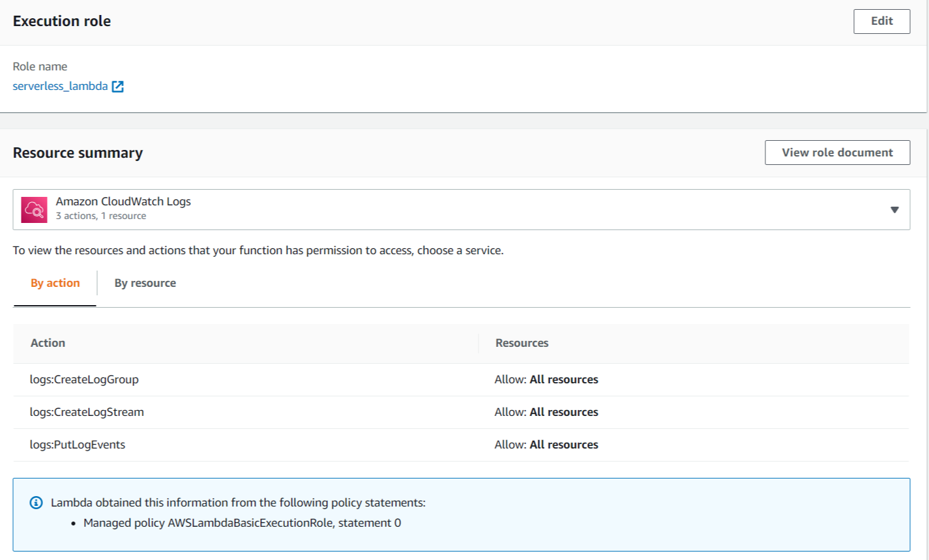Select the By action tab

[x=55, y=283]
